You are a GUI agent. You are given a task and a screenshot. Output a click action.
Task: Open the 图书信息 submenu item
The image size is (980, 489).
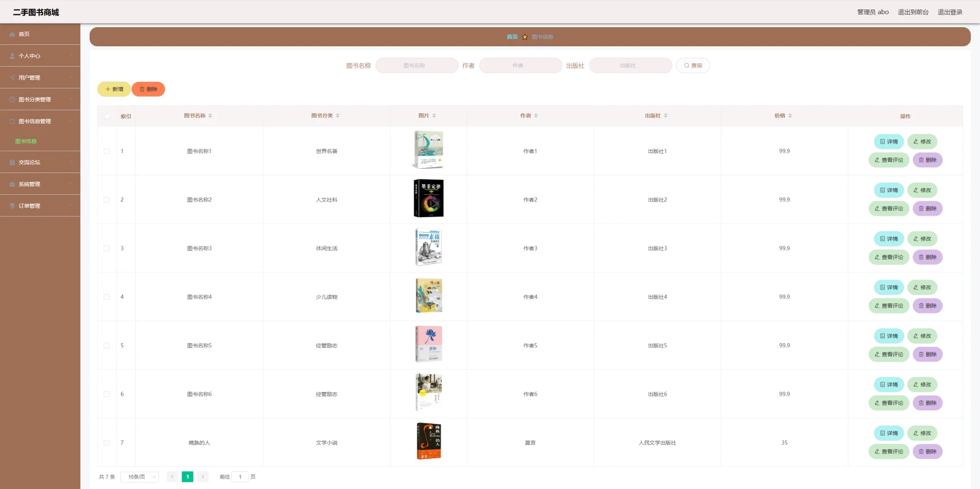tap(26, 141)
